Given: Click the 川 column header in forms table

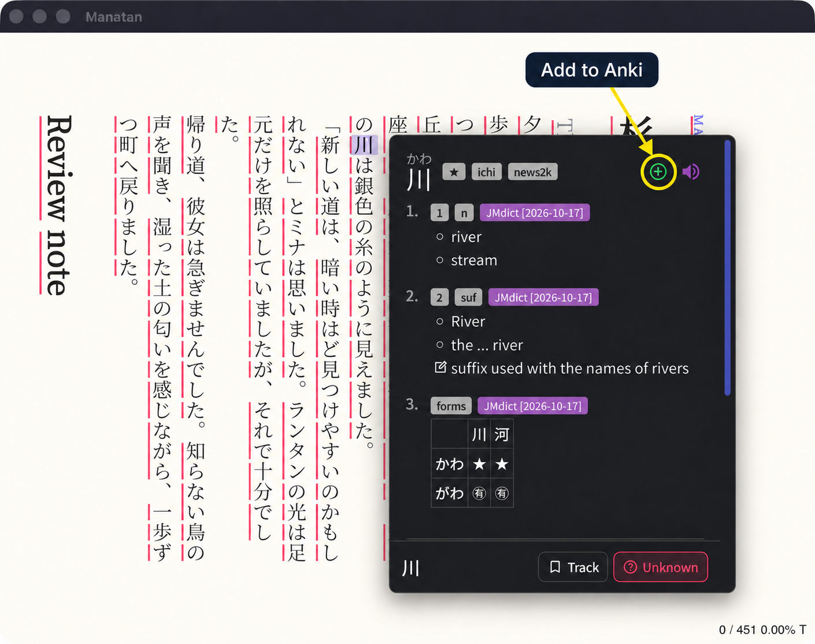Looking at the screenshot, I should [x=479, y=434].
